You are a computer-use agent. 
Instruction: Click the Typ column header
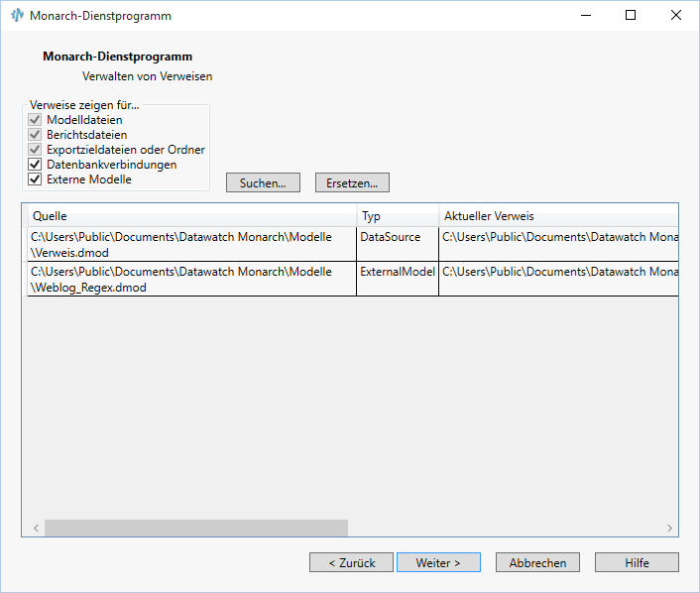pyautogui.click(x=398, y=216)
